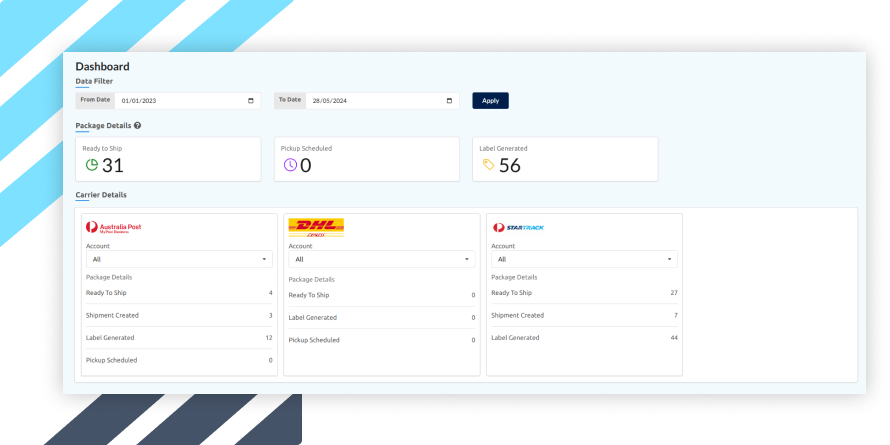The height and width of the screenshot is (445, 890).
Task: Click Australia Post Shipment Created row
Action: 179,315
